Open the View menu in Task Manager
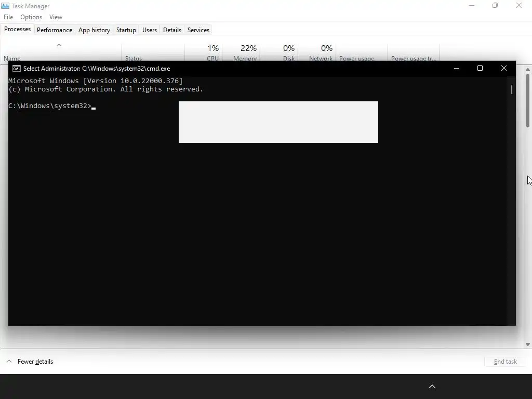 click(56, 17)
